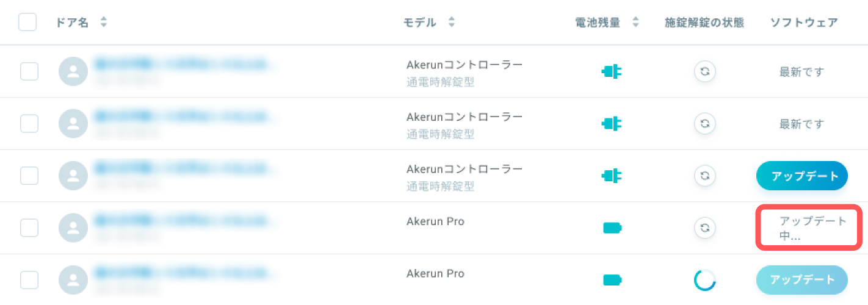Refresh lock status beside the solid アップデート button
This screenshot has width=868, height=305.
coord(704,176)
